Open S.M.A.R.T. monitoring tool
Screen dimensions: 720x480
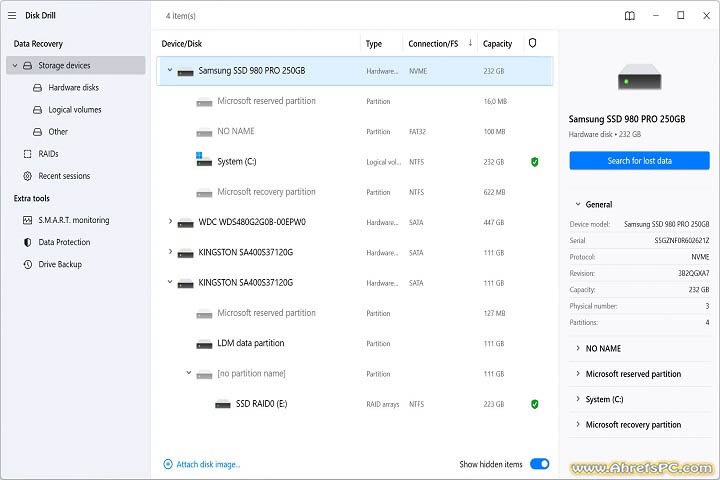pos(73,220)
